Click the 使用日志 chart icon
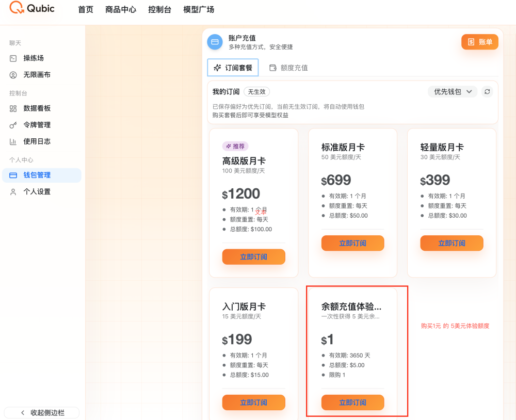Image resolution: width=516 pixels, height=420 pixels. (x=13, y=141)
